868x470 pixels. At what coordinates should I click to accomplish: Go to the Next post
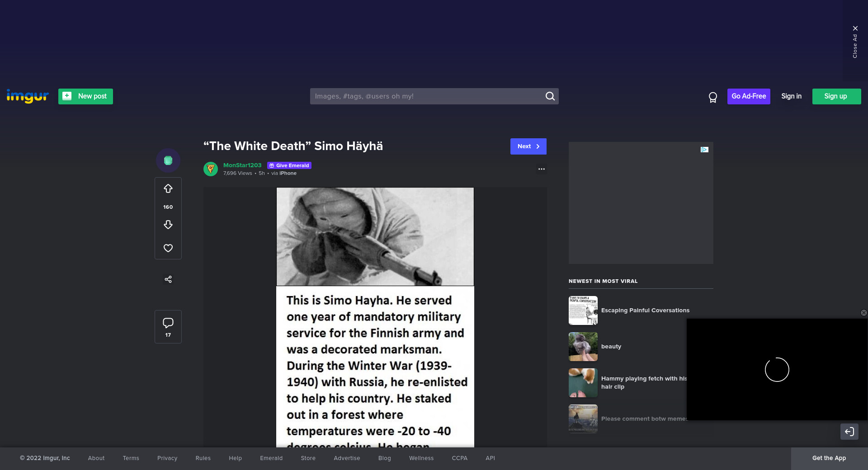(528, 146)
